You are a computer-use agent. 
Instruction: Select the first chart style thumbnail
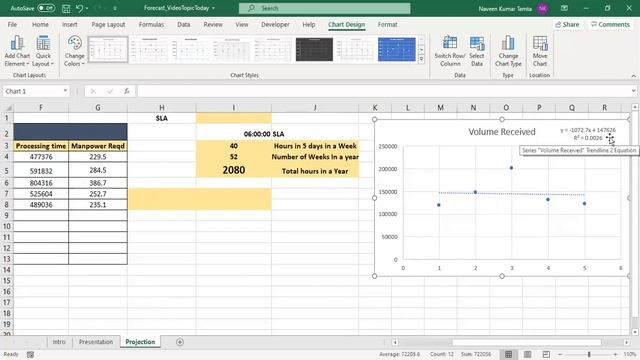point(108,49)
